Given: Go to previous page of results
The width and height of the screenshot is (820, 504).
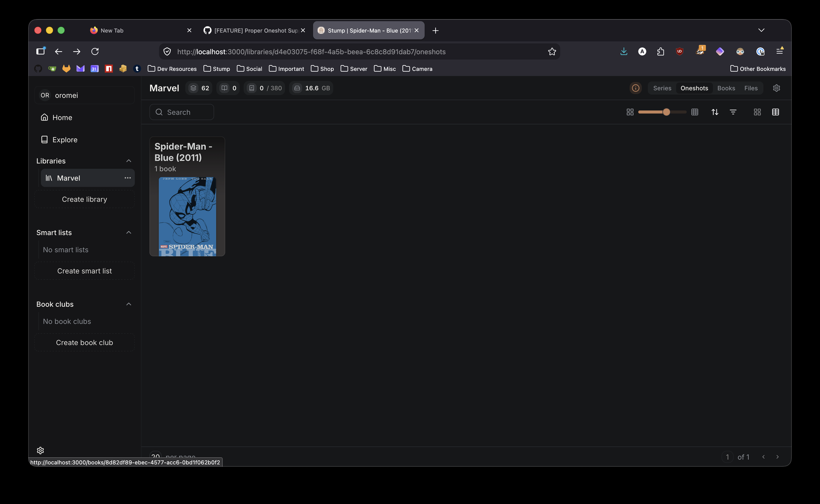Looking at the screenshot, I should click(x=764, y=457).
